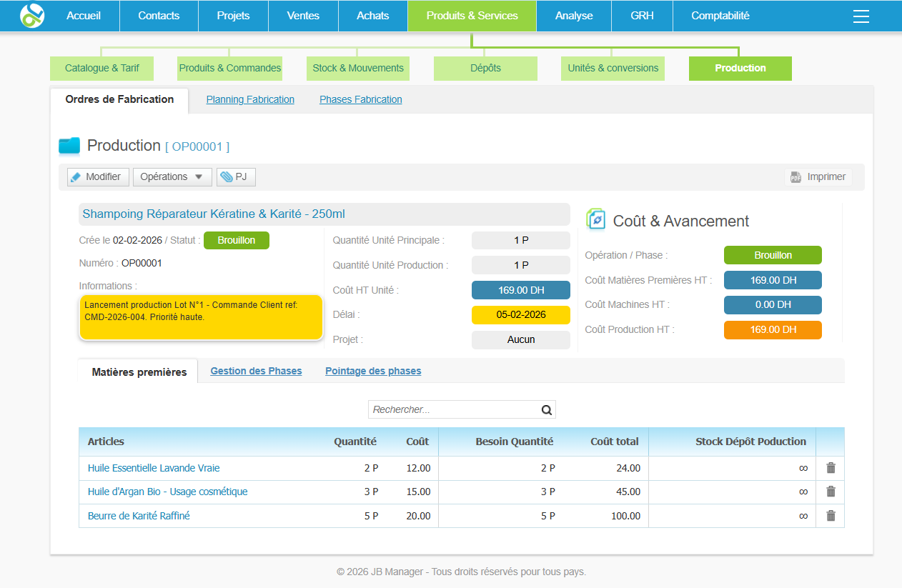Screen dimensions: 902x588
Task: Click the Coût & Avancement icon
Action: pos(595,219)
